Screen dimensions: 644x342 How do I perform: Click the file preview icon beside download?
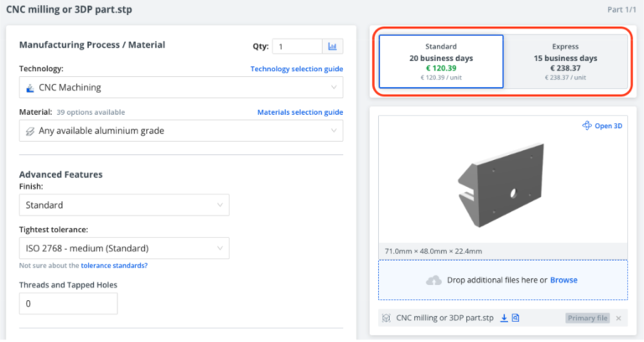(x=516, y=318)
